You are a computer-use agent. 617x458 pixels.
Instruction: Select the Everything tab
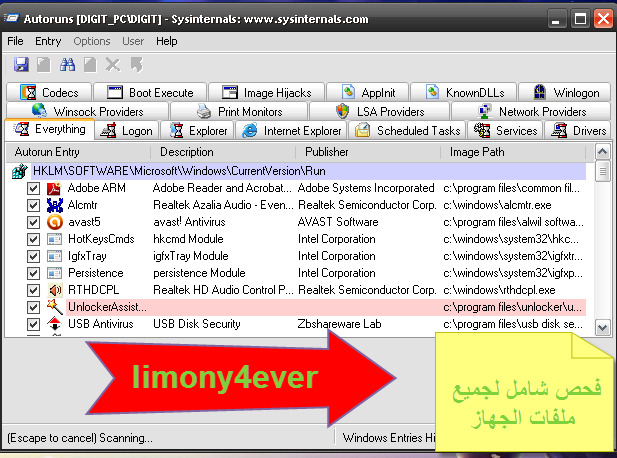[50, 129]
